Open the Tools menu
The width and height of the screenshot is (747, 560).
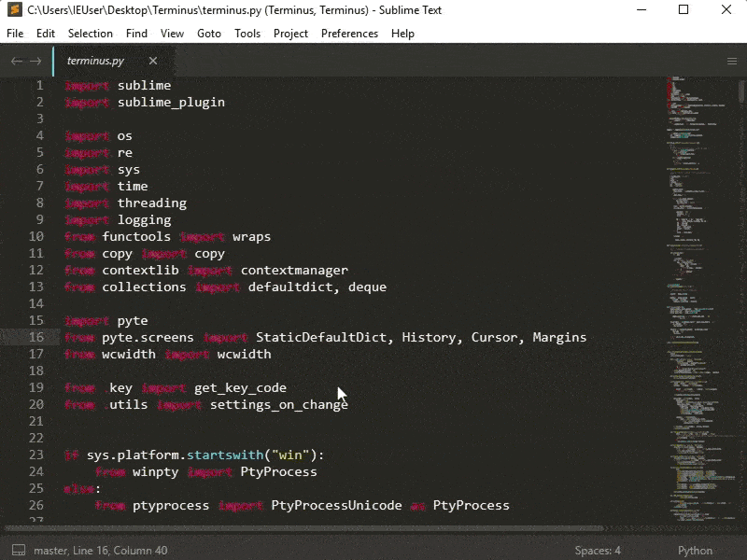[x=247, y=34]
